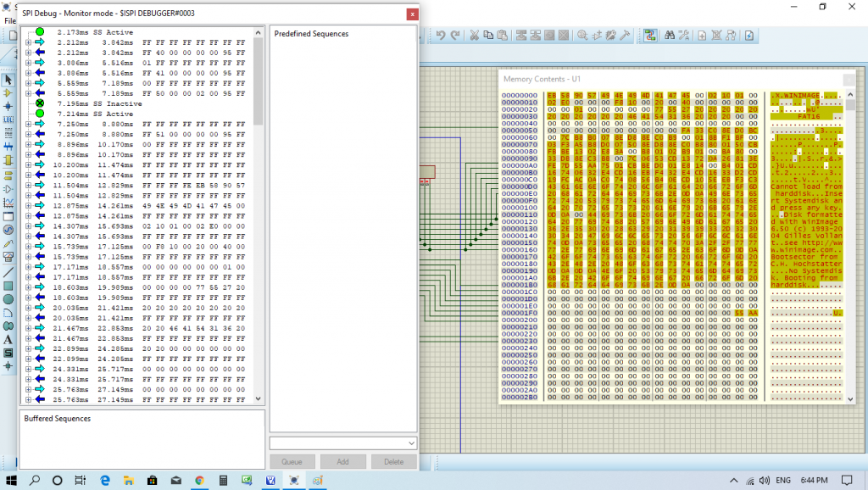
Task: Click the Paste clipboard icon
Action: coord(503,35)
